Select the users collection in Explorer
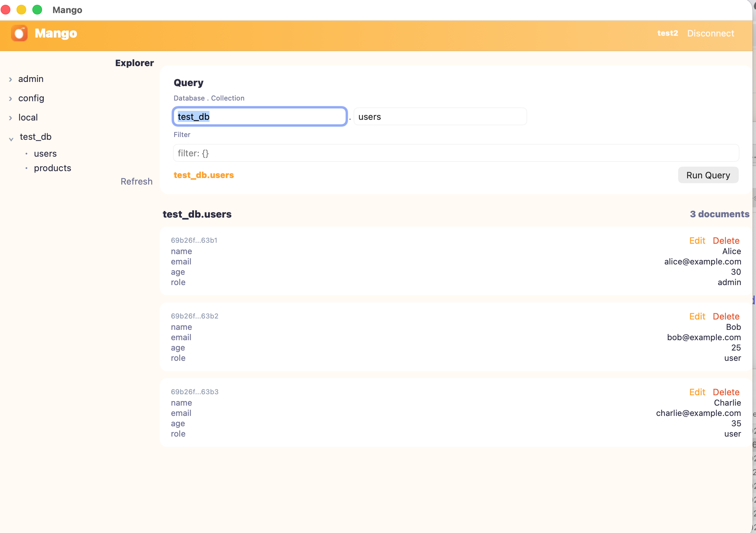 45,154
